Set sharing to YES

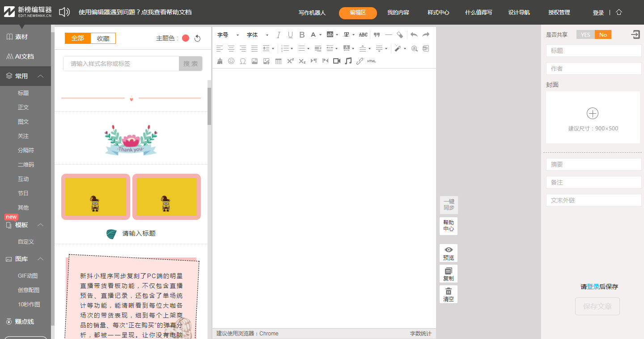click(585, 35)
